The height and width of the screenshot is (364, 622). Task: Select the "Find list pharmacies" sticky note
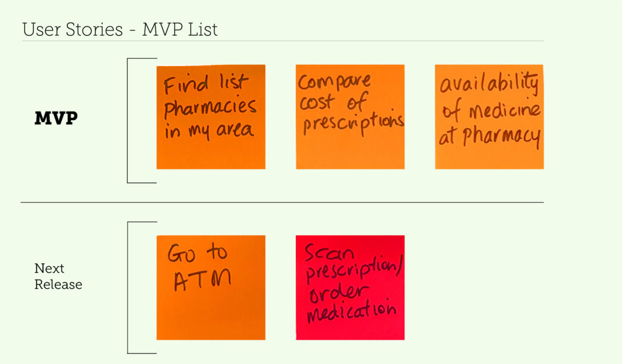point(211,116)
